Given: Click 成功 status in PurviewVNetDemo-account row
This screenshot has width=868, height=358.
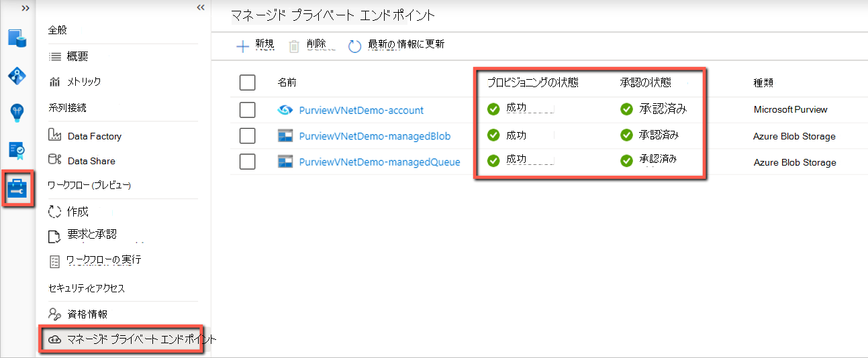Looking at the screenshot, I should click(516, 109).
